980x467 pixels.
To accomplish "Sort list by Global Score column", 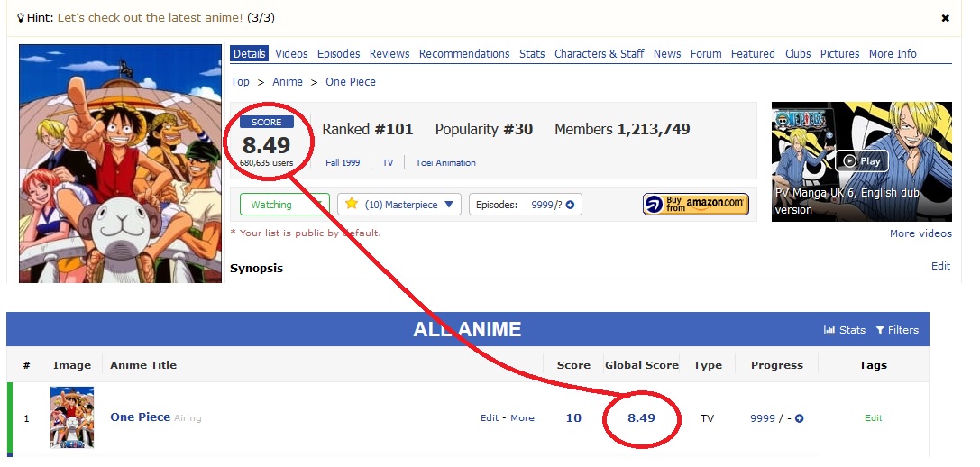I will pyautogui.click(x=642, y=365).
